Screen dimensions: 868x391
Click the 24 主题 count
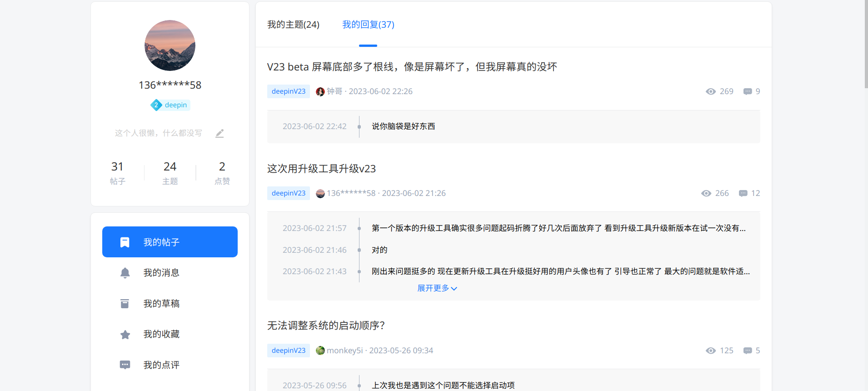pyautogui.click(x=170, y=173)
